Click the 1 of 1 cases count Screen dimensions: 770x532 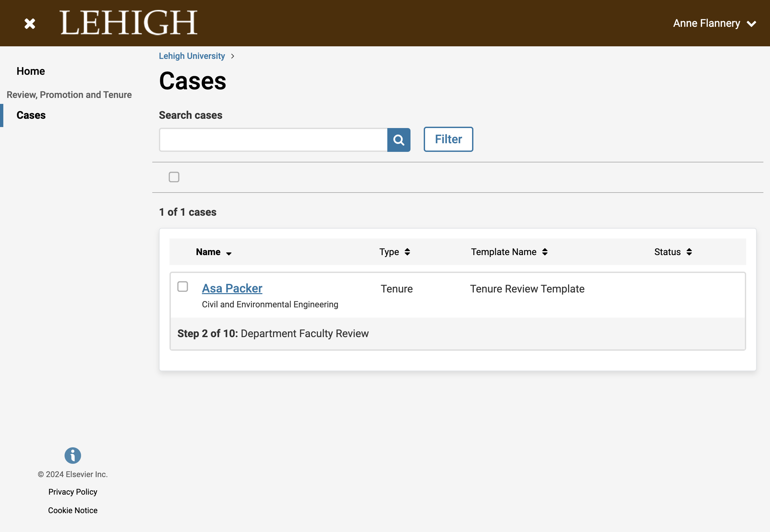tap(188, 212)
